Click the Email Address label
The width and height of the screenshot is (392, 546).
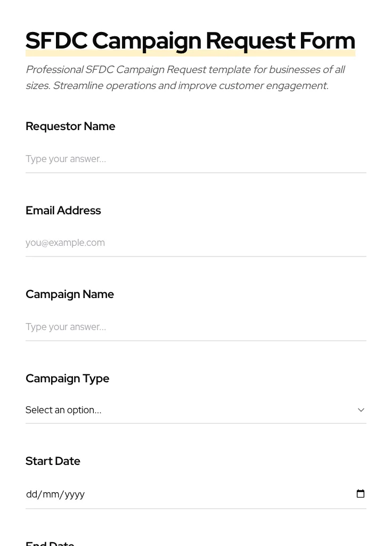click(63, 210)
